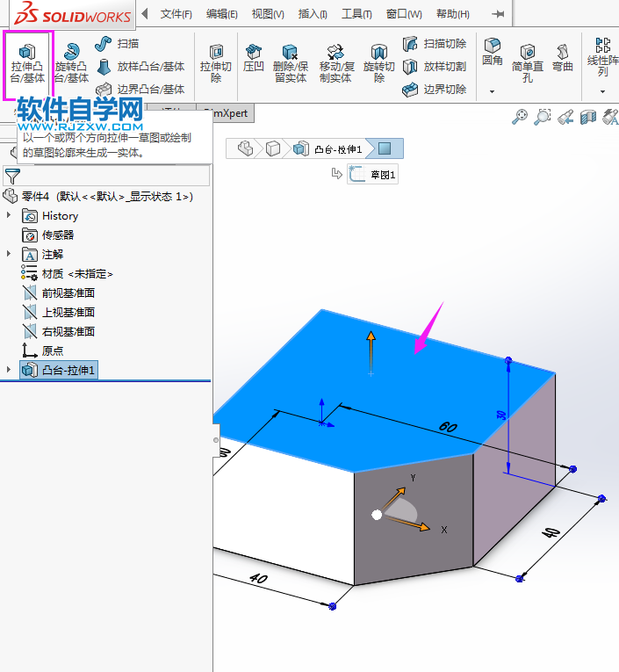Choose the 放样凸台/基体 loft tool
Image resolution: width=619 pixels, height=672 pixels.
pos(140,67)
